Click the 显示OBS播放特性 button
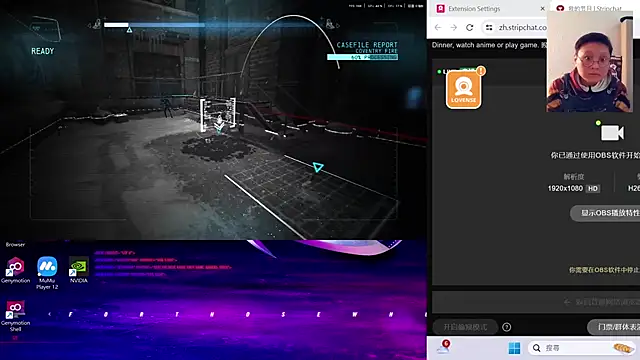Viewport: 640px width, 360px height. point(606,213)
